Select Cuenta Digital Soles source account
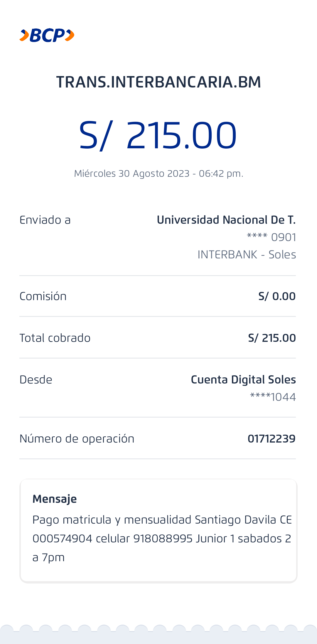317x644 pixels. 243,380
